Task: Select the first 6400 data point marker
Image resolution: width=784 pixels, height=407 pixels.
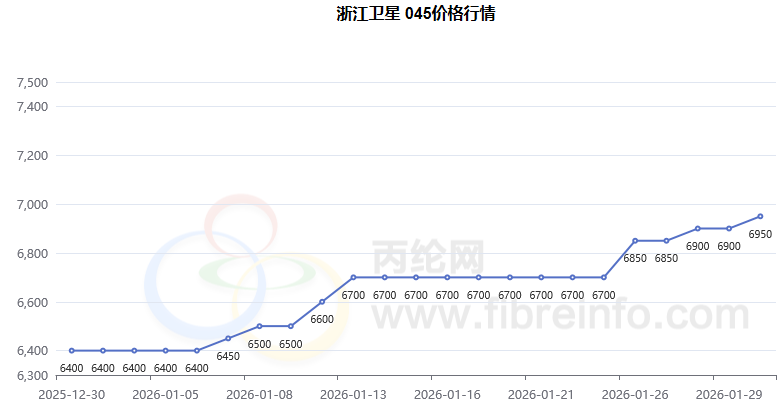Action: pyautogui.click(x=72, y=351)
